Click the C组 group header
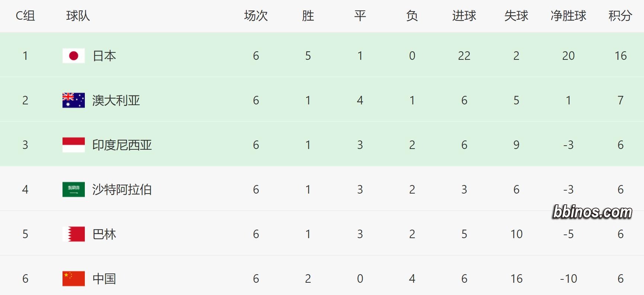Screen dimensions: 644x295 [x=25, y=16]
